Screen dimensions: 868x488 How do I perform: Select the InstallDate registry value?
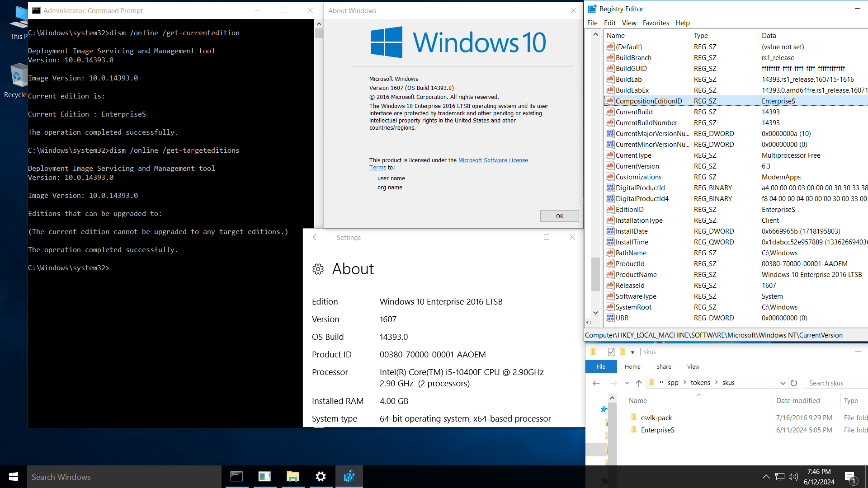point(632,231)
